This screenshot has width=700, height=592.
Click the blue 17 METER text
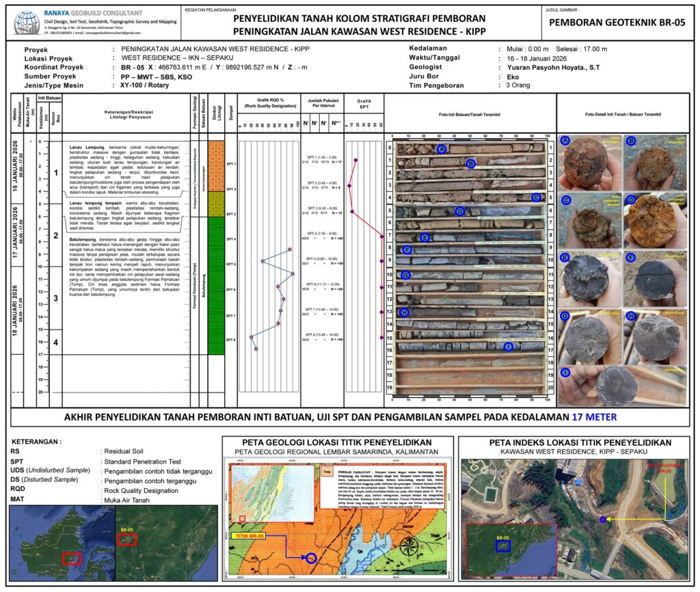[593, 417]
